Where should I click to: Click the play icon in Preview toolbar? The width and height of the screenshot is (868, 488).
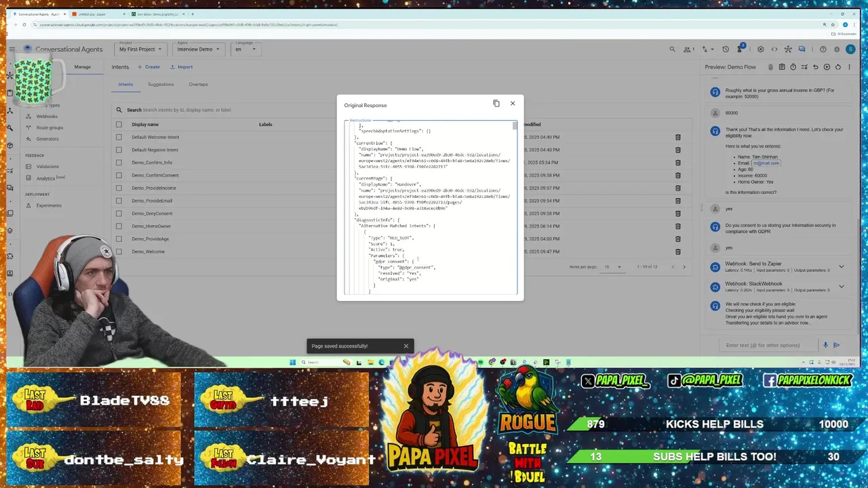point(827,67)
